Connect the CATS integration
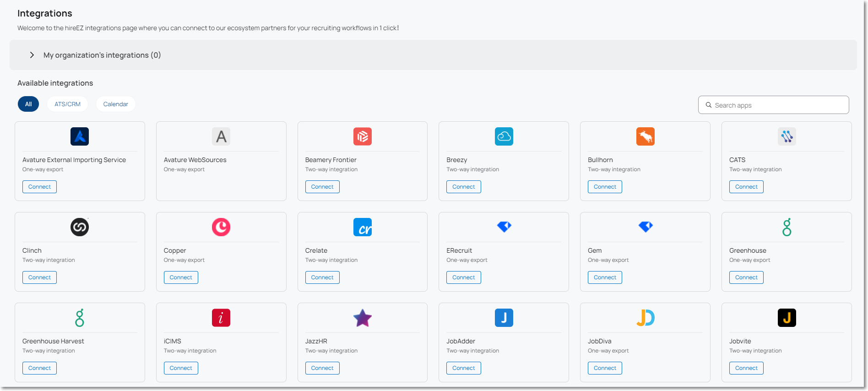The height and width of the screenshot is (391, 868). (x=746, y=187)
